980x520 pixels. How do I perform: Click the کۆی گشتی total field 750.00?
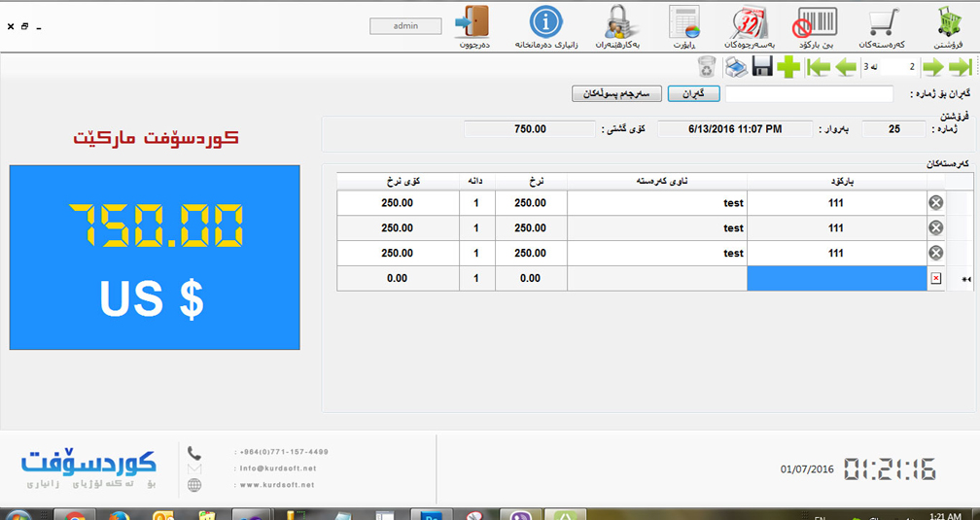tap(530, 128)
